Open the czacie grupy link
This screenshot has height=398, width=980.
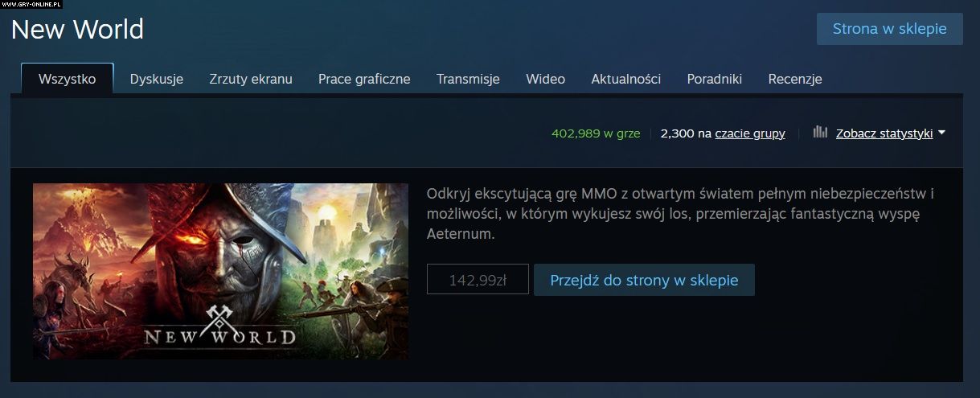[750, 133]
